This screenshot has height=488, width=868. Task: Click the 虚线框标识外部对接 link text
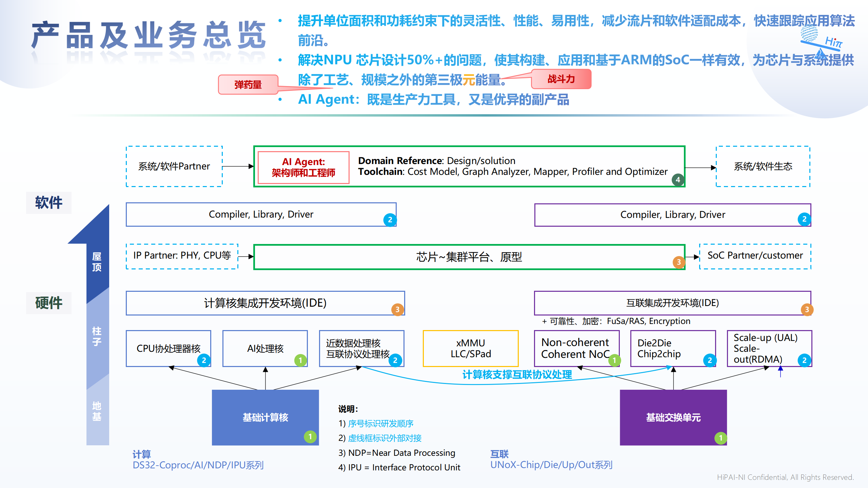pyautogui.click(x=384, y=438)
